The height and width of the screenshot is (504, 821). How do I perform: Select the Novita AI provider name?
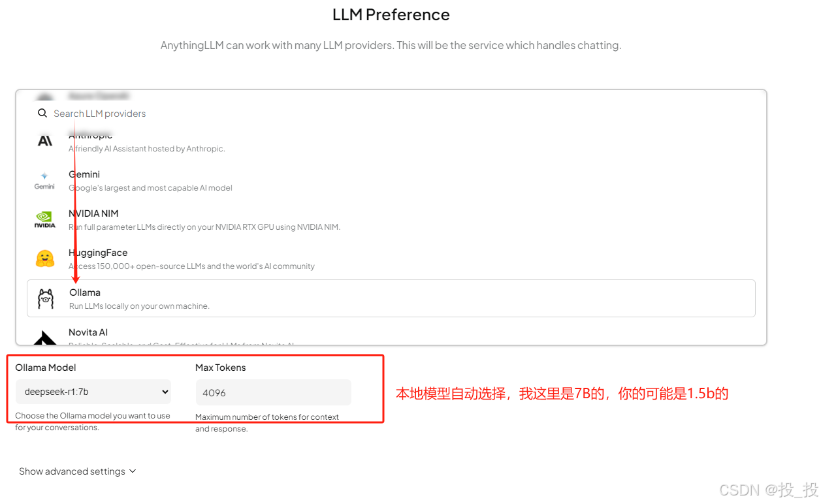point(88,332)
